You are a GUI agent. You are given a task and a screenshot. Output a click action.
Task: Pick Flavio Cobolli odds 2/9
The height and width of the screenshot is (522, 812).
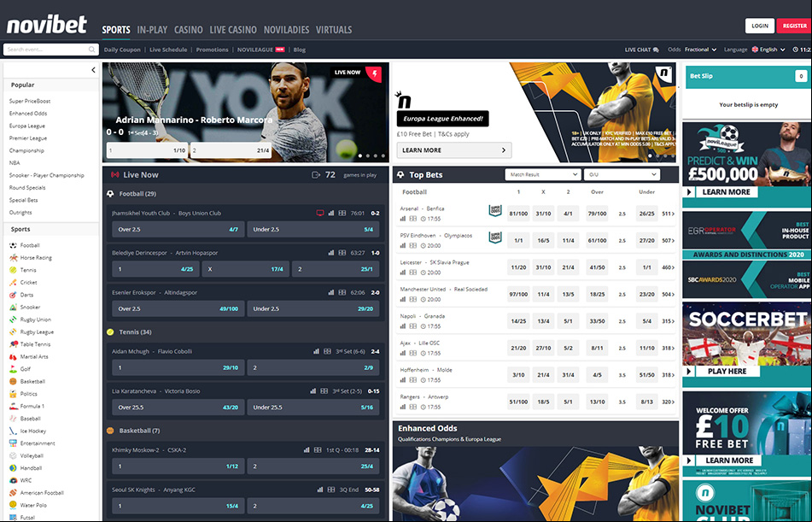pyautogui.click(x=313, y=367)
